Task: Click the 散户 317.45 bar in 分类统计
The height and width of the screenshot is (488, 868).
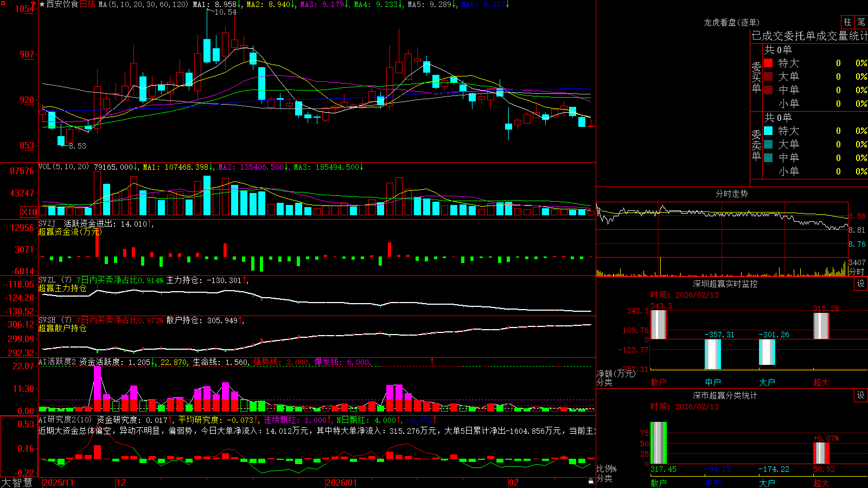Action: (659, 443)
